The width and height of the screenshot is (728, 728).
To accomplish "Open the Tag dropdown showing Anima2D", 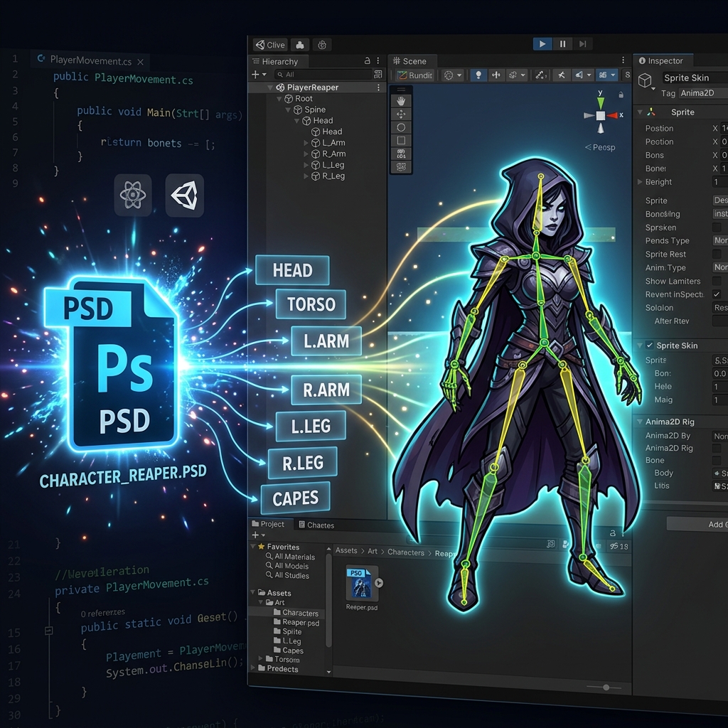I will click(x=703, y=93).
